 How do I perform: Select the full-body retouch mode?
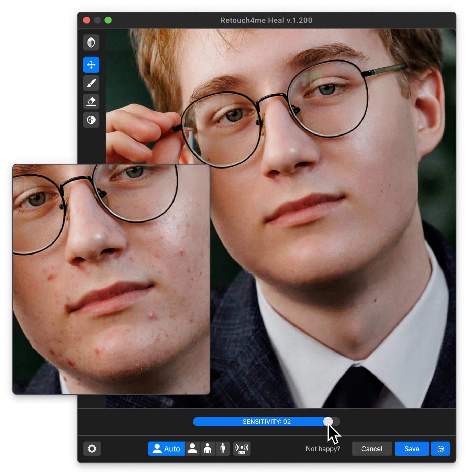click(222, 448)
